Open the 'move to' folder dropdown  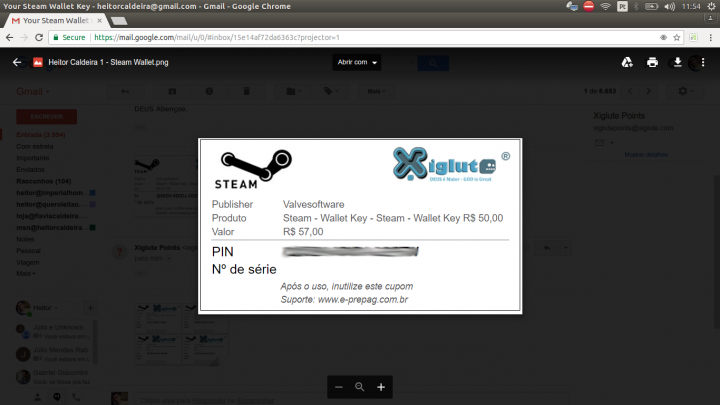pos(293,91)
